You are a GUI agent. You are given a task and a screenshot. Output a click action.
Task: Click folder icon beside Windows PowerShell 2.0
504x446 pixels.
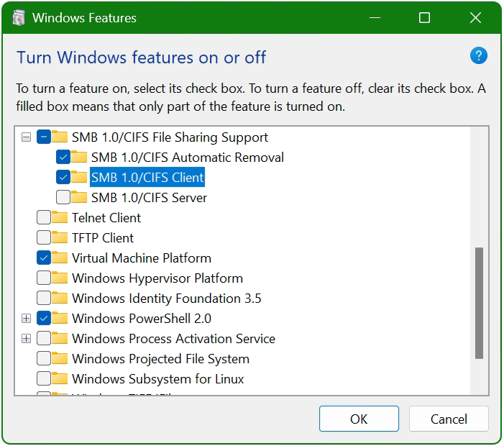60,318
